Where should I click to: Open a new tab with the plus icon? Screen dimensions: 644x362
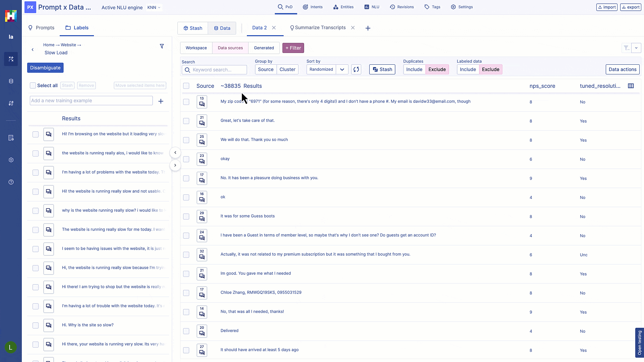368,28
